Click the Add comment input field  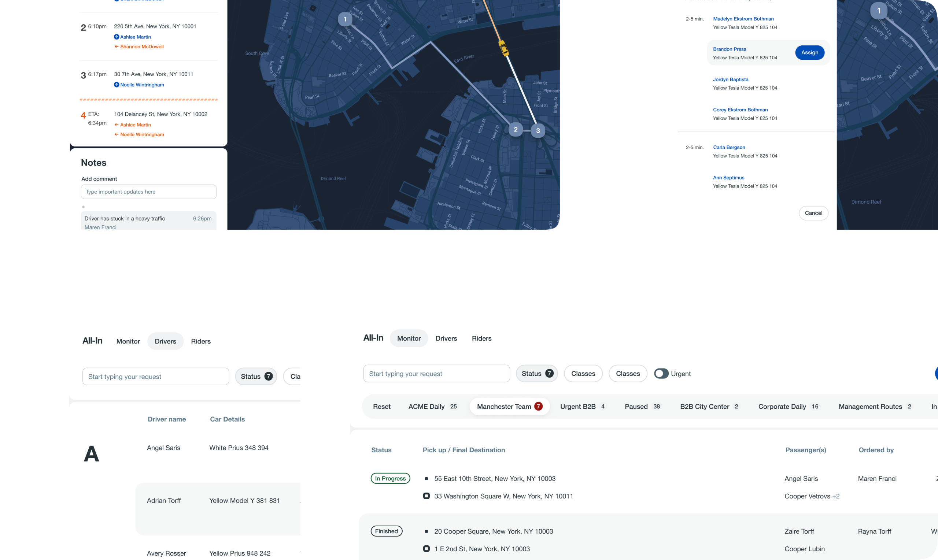point(148,192)
